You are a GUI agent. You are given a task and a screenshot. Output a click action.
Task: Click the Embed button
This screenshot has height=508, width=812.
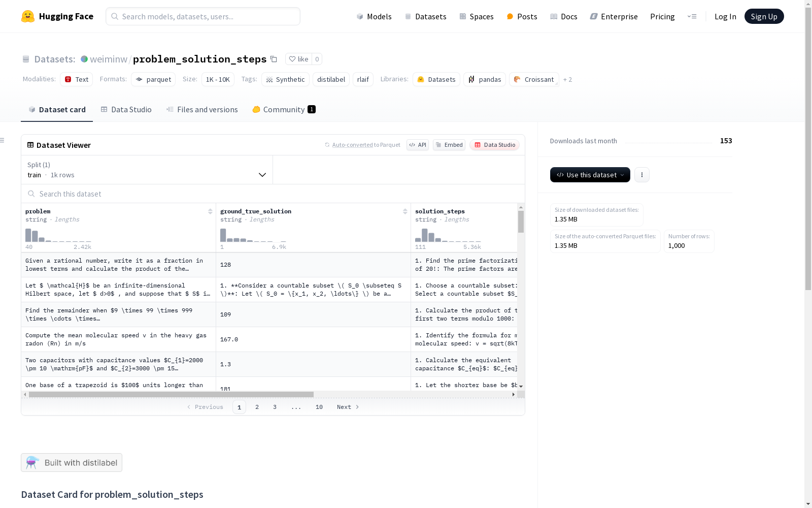(x=449, y=145)
